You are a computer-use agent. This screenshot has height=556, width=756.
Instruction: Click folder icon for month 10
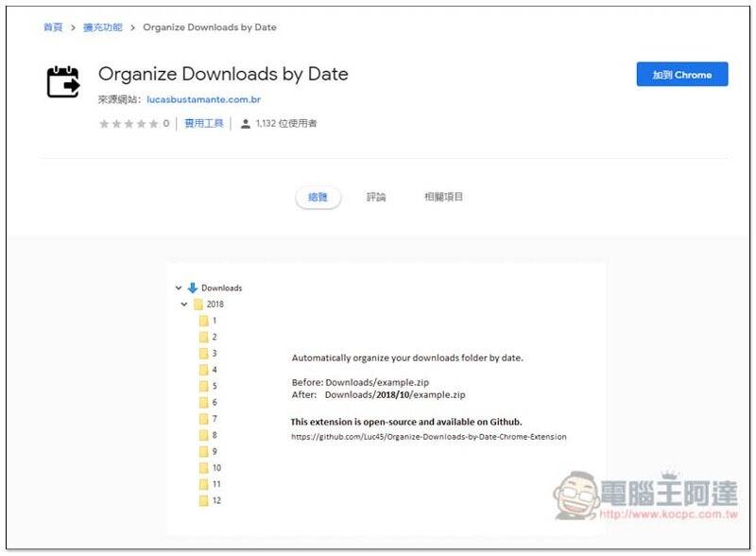coord(204,468)
